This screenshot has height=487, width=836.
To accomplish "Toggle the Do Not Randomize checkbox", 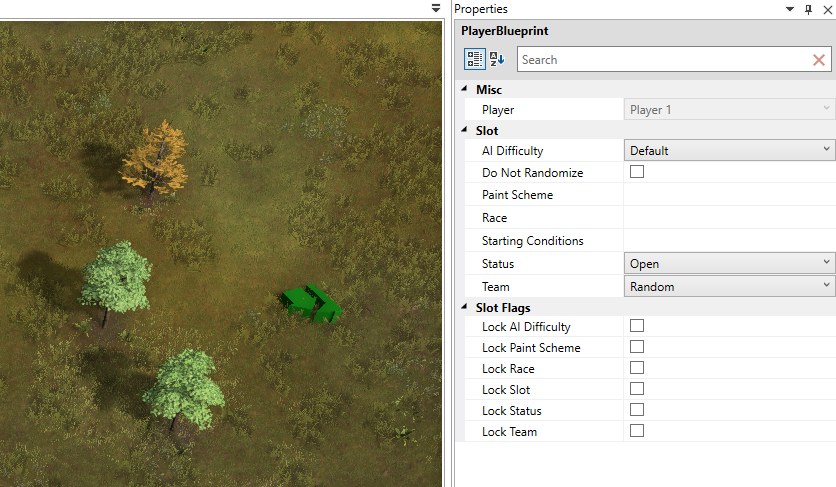I will (x=637, y=172).
